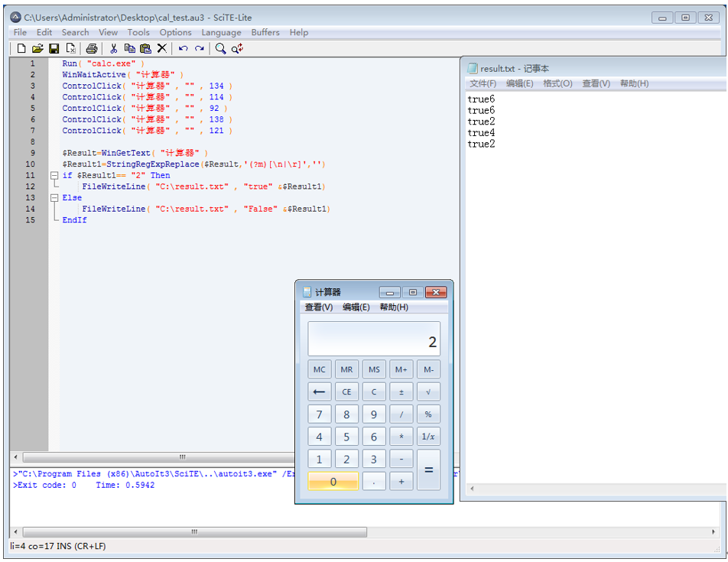Click the 9 key on calculator
Viewport: 728px width, 562px height.
(x=374, y=414)
